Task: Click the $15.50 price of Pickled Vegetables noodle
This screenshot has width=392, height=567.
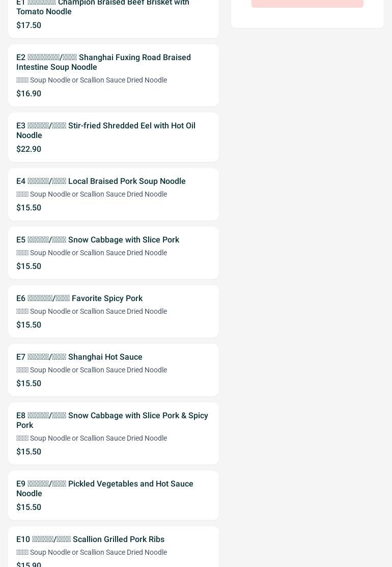Action: coord(29,507)
